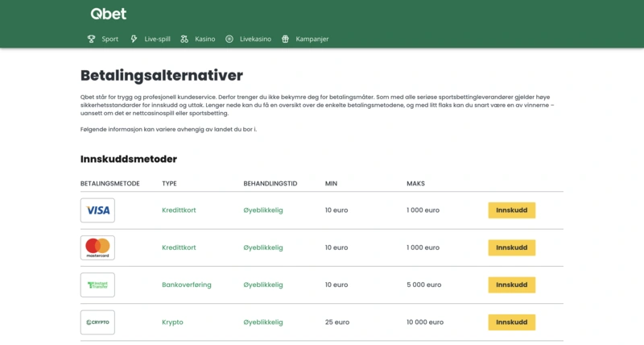This screenshot has height=345, width=644.
Task: Click the 10 euro minimum for Mastercard
Action: point(336,247)
